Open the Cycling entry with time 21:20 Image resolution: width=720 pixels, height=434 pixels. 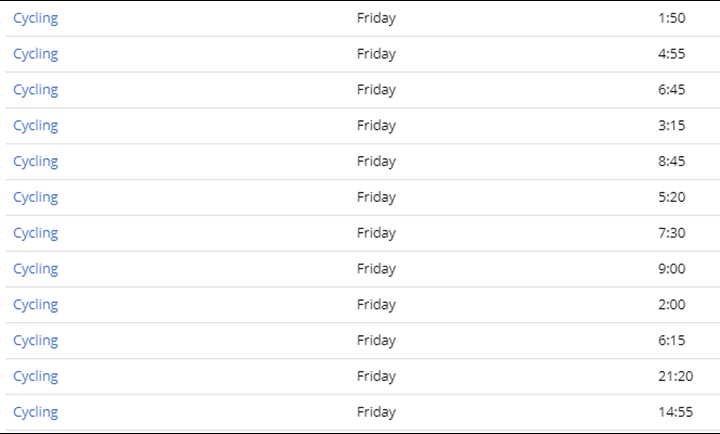click(35, 377)
